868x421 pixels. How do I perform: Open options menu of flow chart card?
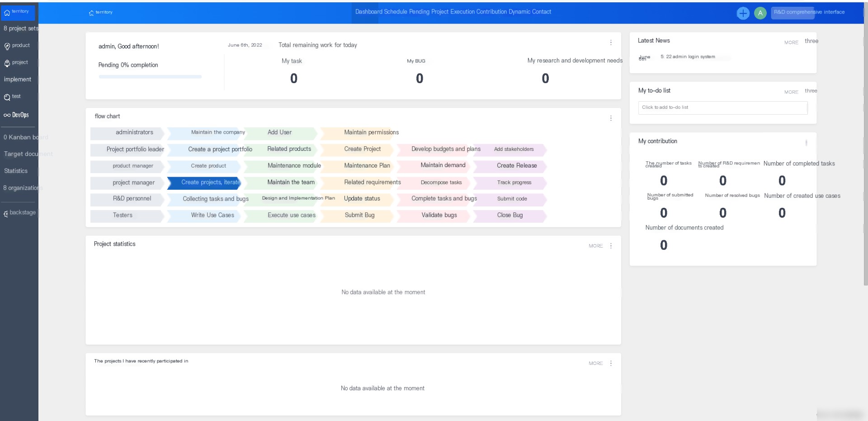point(611,118)
